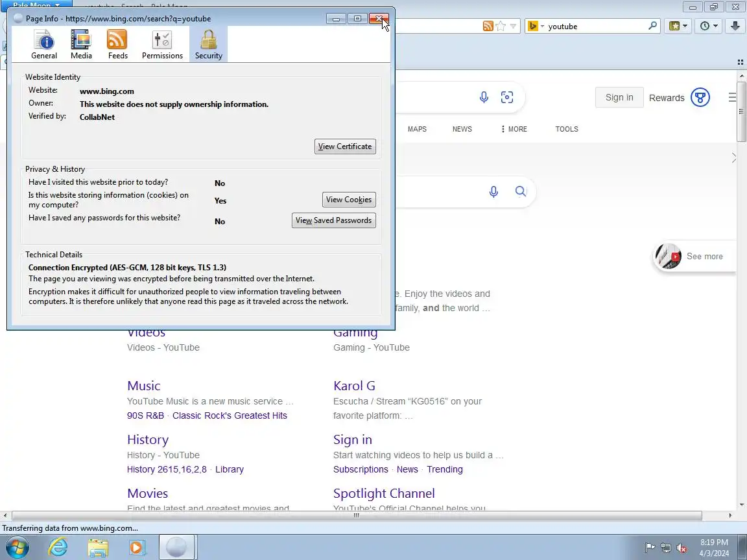Click the vertical scrollbar down arrow
Screen dimensions: 747x560
tap(742, 505)
